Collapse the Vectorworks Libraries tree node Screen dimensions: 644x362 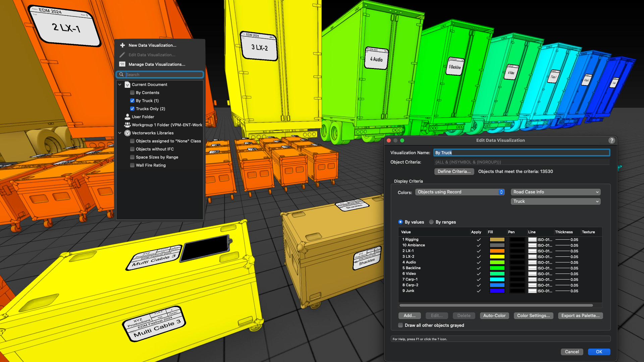tap(120, 133)
